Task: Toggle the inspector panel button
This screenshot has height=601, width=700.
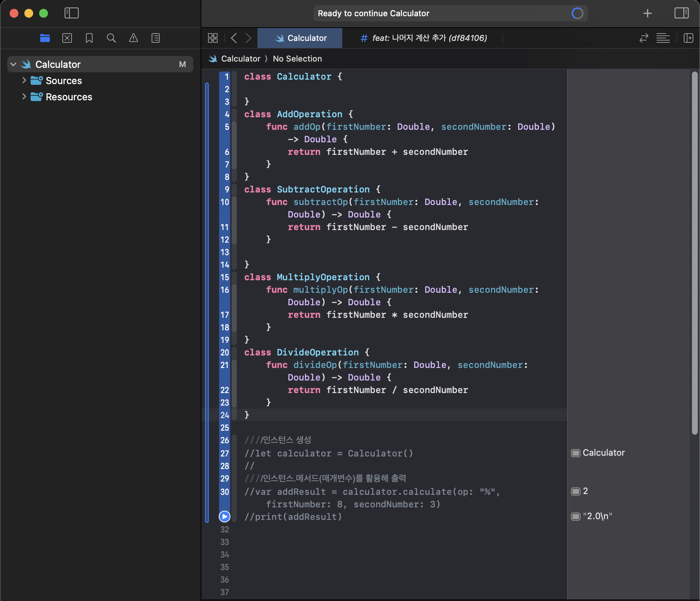Action: [682, 13]
